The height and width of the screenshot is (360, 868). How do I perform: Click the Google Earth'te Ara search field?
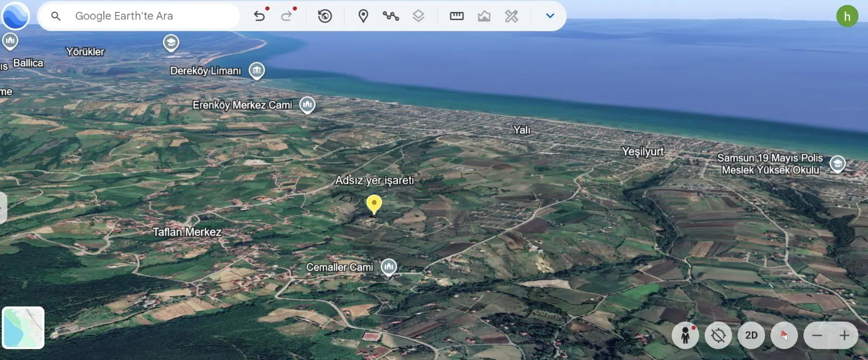coord(139,16)
